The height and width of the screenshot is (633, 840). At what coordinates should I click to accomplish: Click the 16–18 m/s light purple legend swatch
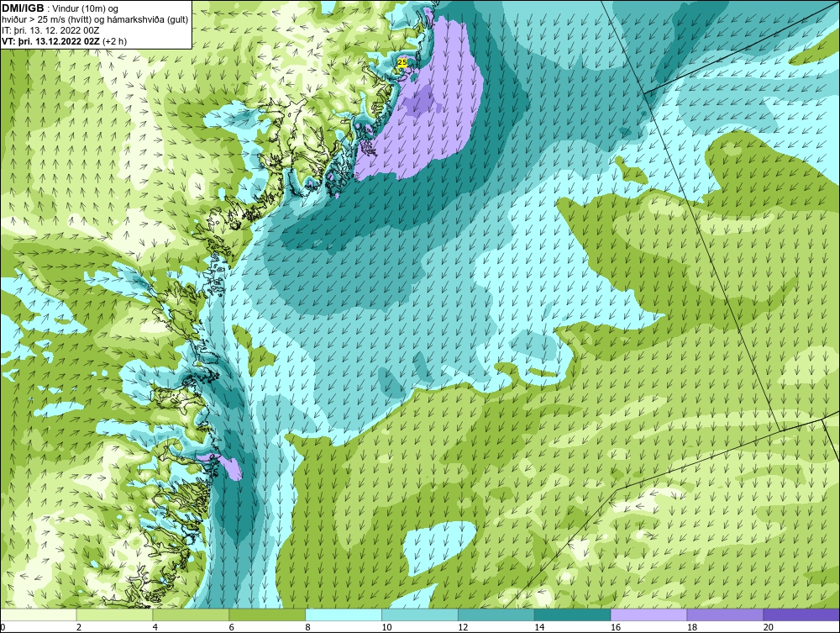pyautogui.click(x=648, y=615)
